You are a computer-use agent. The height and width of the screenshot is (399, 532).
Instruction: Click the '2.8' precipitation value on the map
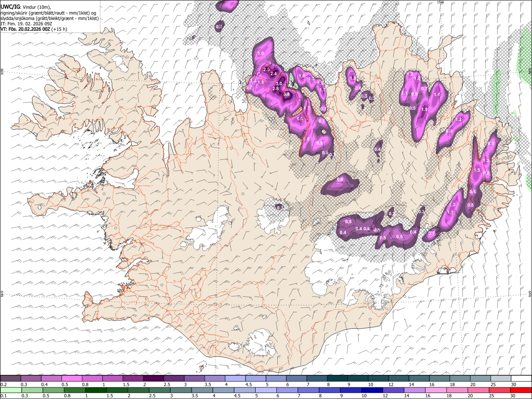coord(276,89)
